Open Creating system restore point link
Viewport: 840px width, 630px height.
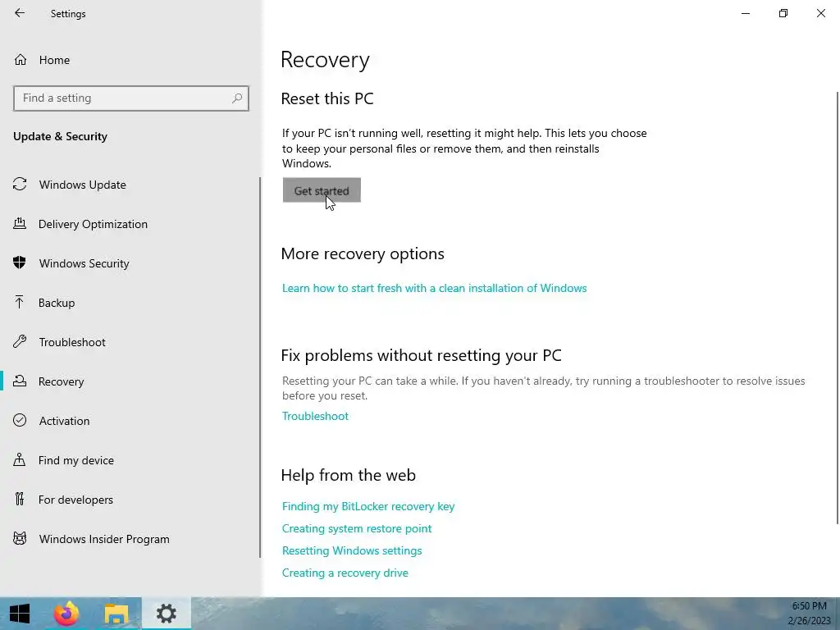[357, 529]
